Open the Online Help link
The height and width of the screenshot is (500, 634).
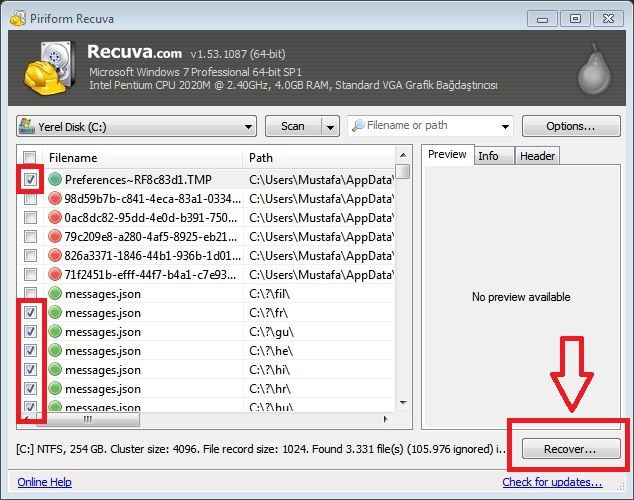(x=44, y=482)
